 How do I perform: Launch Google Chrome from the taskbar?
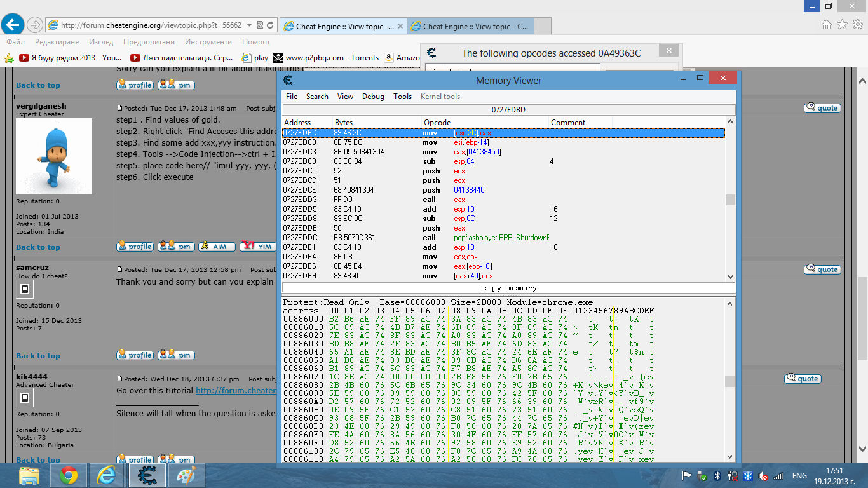(69, 475)
